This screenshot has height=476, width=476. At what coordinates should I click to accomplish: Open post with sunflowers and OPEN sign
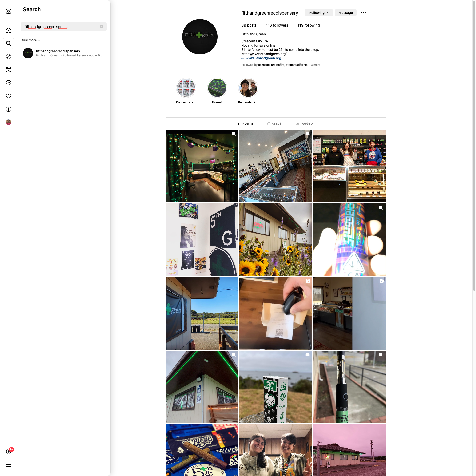[276, 240]
